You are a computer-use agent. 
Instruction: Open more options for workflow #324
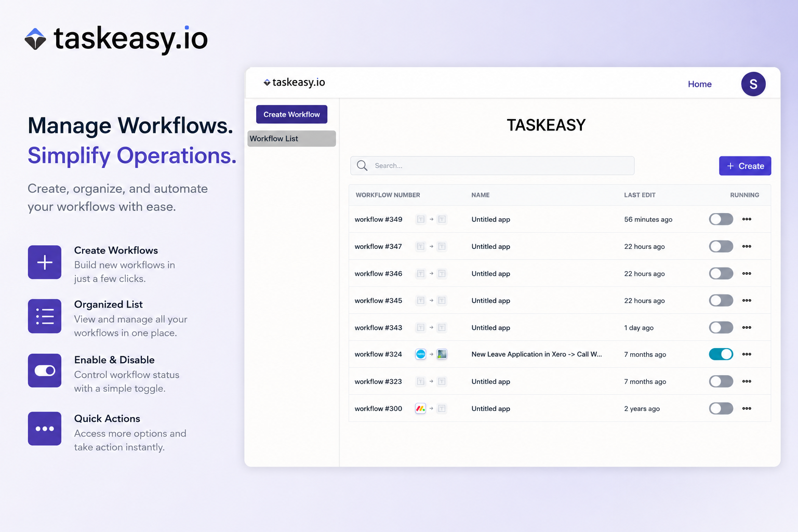[x=747, y=354]
